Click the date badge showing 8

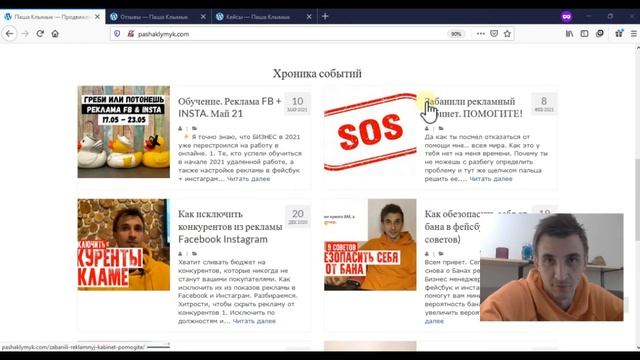544,104
